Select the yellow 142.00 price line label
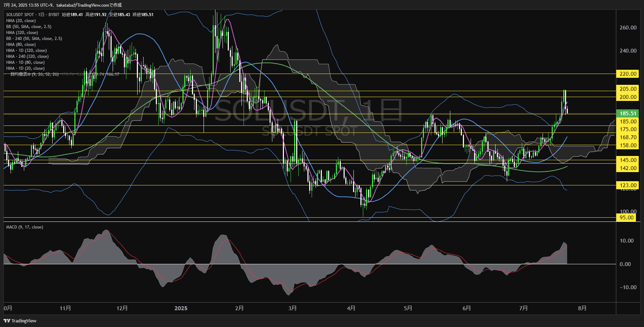The height and width of the screenshot is (327, 644). [628, 168]
